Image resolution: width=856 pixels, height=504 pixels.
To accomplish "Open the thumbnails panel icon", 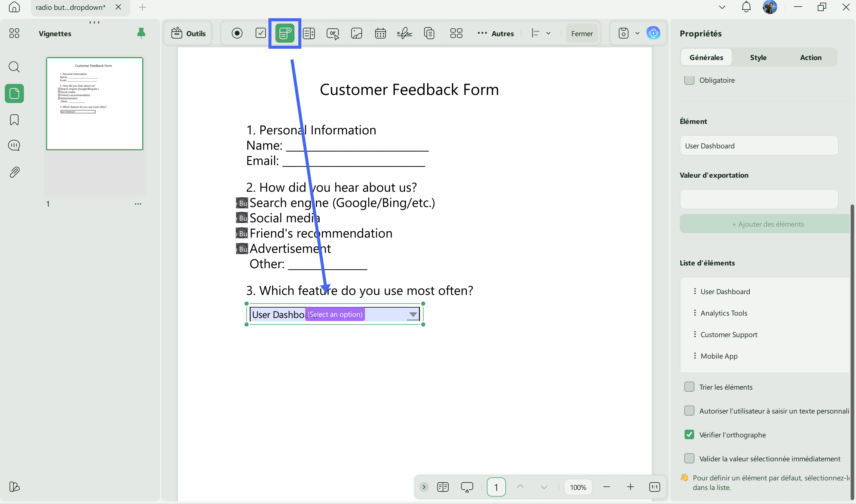I will pyautogui.click(x=14, y=93).
